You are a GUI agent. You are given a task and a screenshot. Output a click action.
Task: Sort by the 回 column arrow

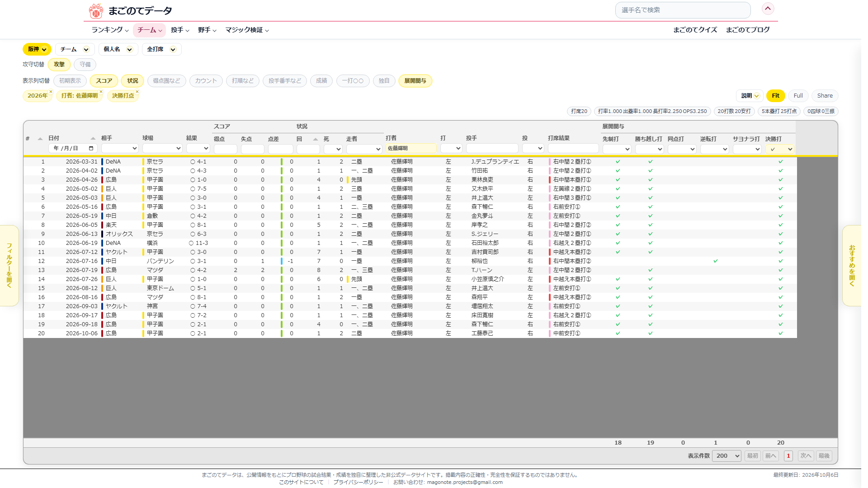pos(315,139)
